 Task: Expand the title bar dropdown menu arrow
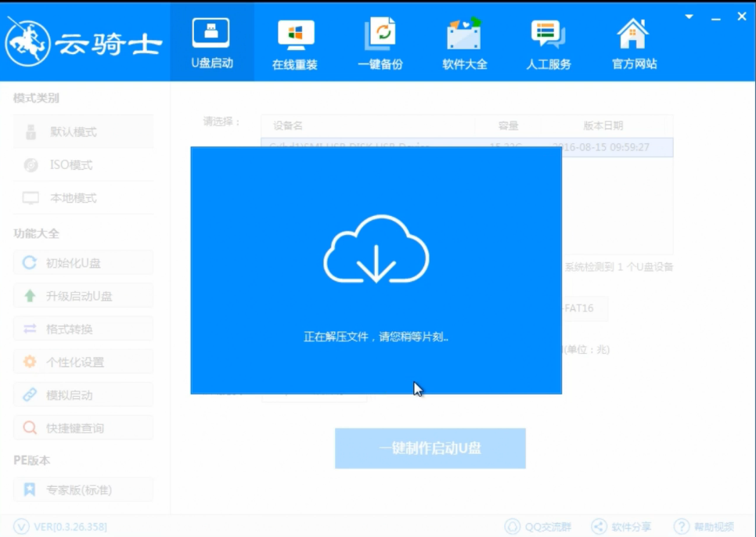pyautogui.click(x=689, y=16)
